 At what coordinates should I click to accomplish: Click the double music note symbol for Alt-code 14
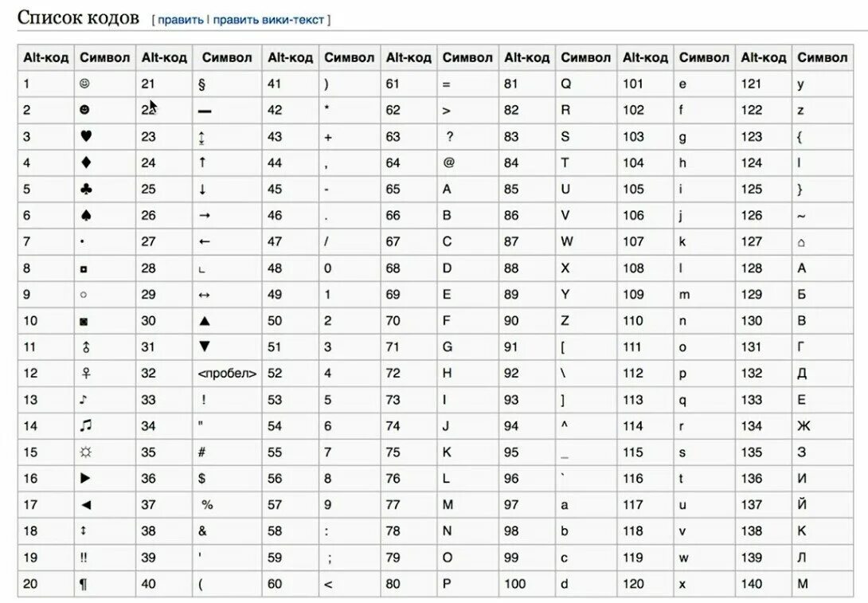pyautogui.click(x=85, y=425)
